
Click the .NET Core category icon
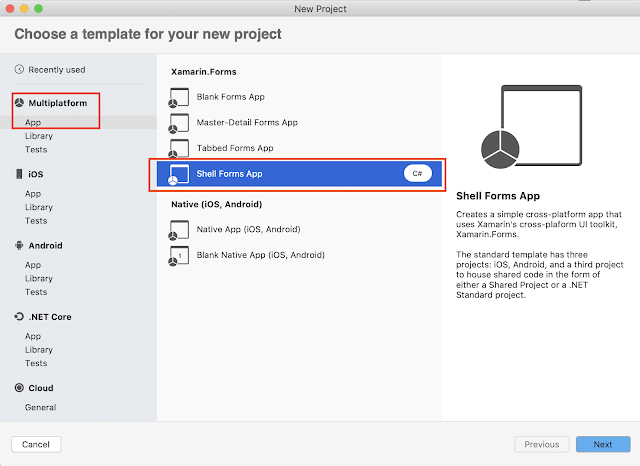[x=19, y=317]
